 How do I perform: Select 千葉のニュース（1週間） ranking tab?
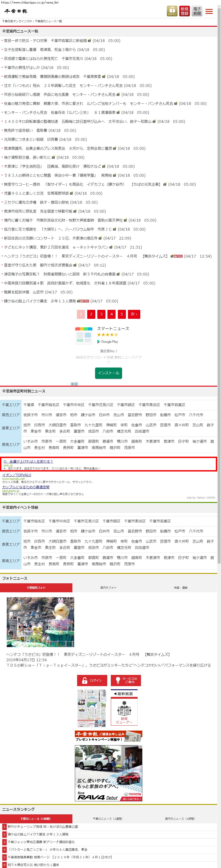pyautogui.click(x=108, y=818)
